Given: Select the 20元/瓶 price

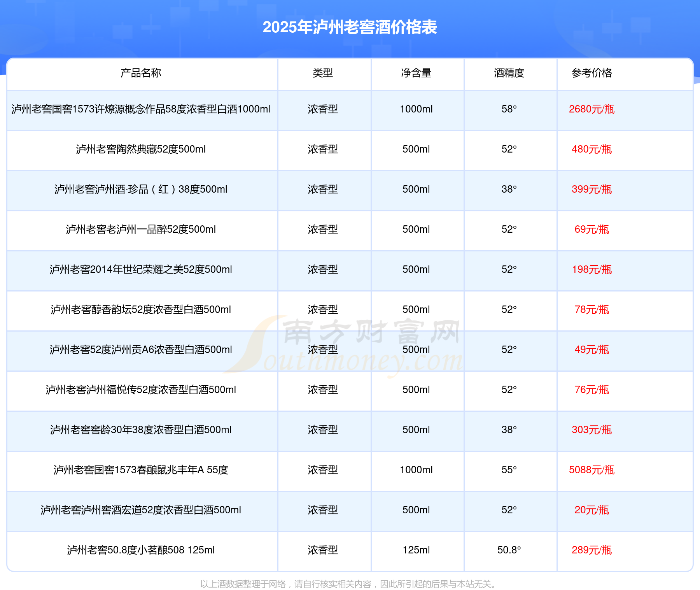Looking at the screenshot, I should tap(592, 510).
